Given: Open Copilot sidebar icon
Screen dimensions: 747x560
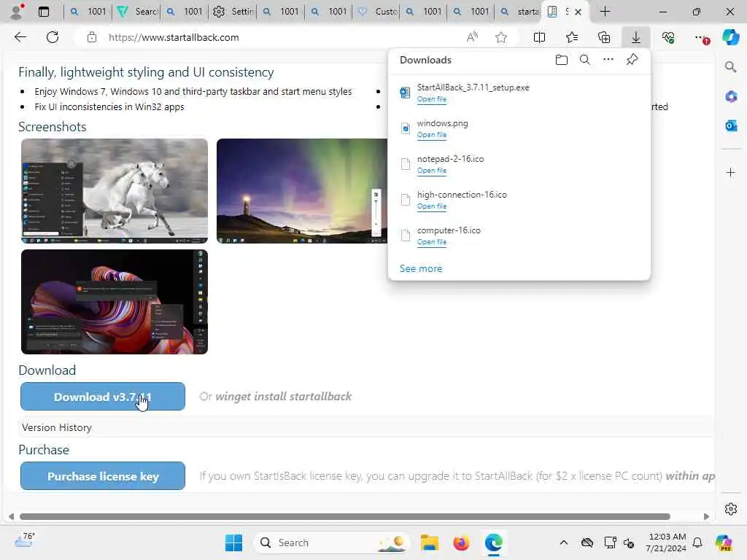Looking at the screenshot, I should pyautogui.click(x=730, y=37).
